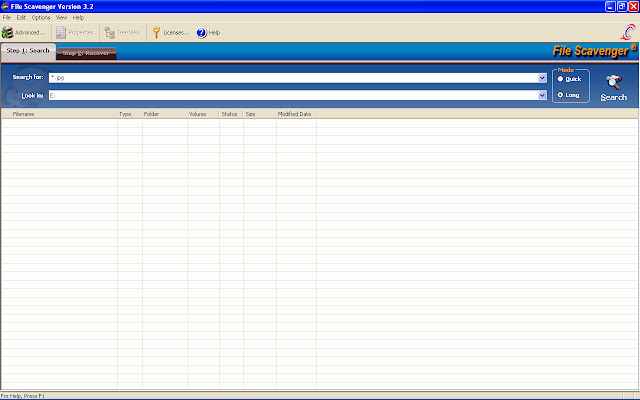Viewport: 640px width, 400px height.
Task: Click the File Scavenger title bar app icon
Action: [5, 6]
